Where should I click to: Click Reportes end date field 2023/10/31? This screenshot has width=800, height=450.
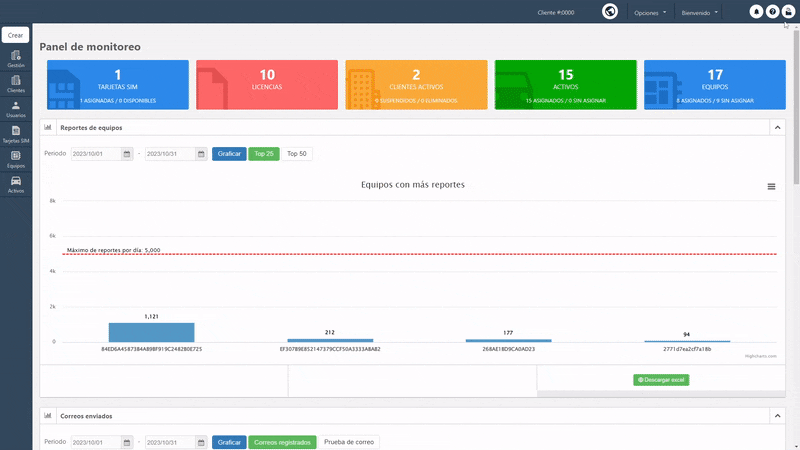170,154
